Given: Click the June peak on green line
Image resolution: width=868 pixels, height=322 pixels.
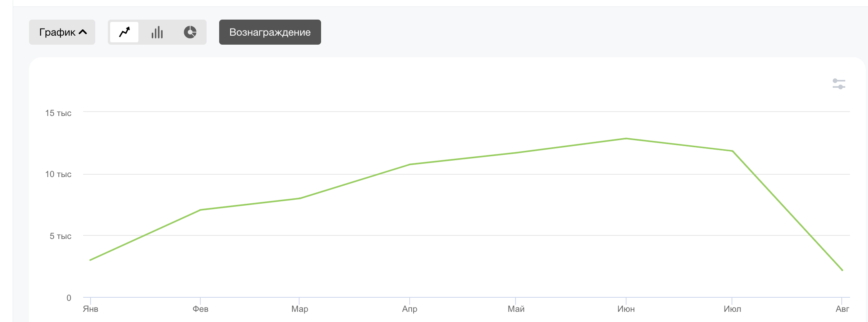Looking at the screenshot, I should click(x=626, y=138).
